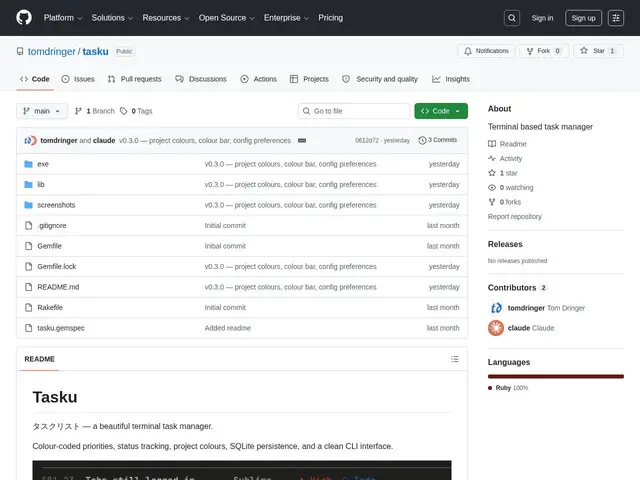
Task: Click the Ruby language bar
Action: click(556, 376)
